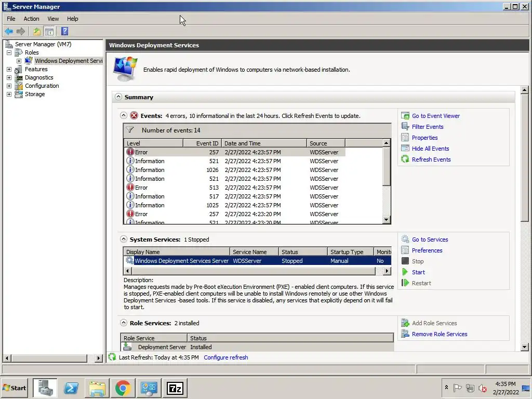Screen dimensions: 532x399
Task: Click the Back arrow toolbar icon
Action: click(x=9, y=32)
